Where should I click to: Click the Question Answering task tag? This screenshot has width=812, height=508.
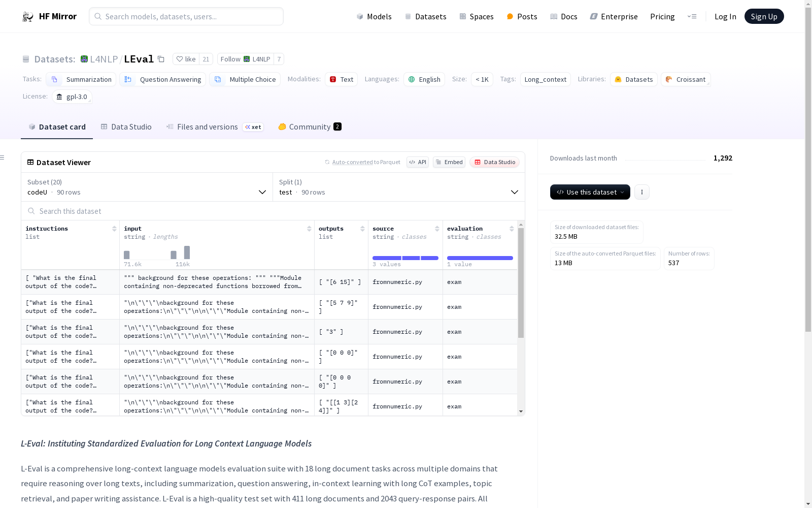[x=162, y=79]
